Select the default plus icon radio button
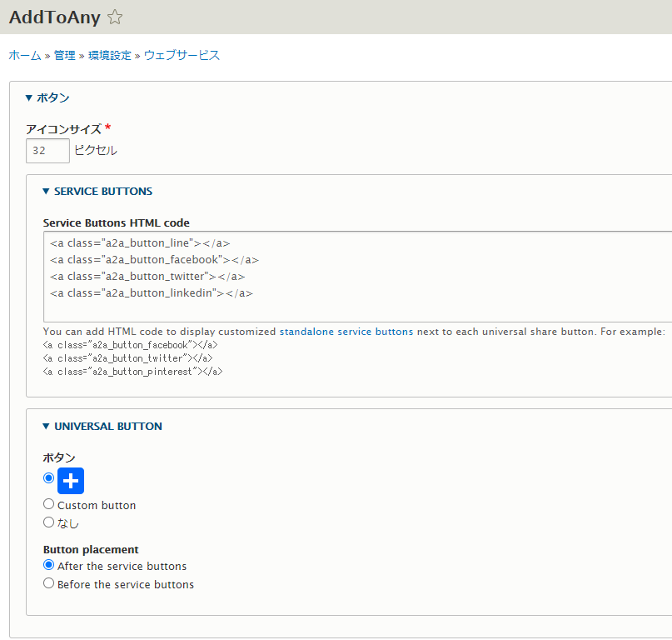 pyautogui.click(x=49, y=477)
